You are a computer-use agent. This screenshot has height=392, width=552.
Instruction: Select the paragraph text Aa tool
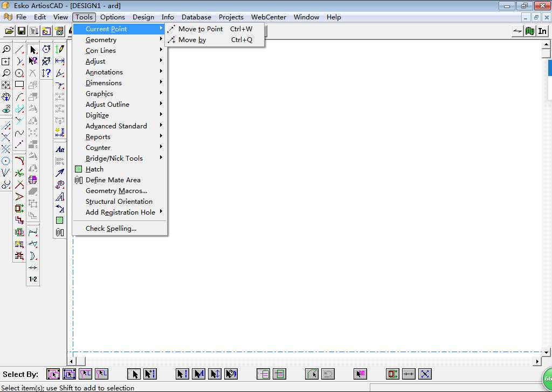[x=60, y=149]
